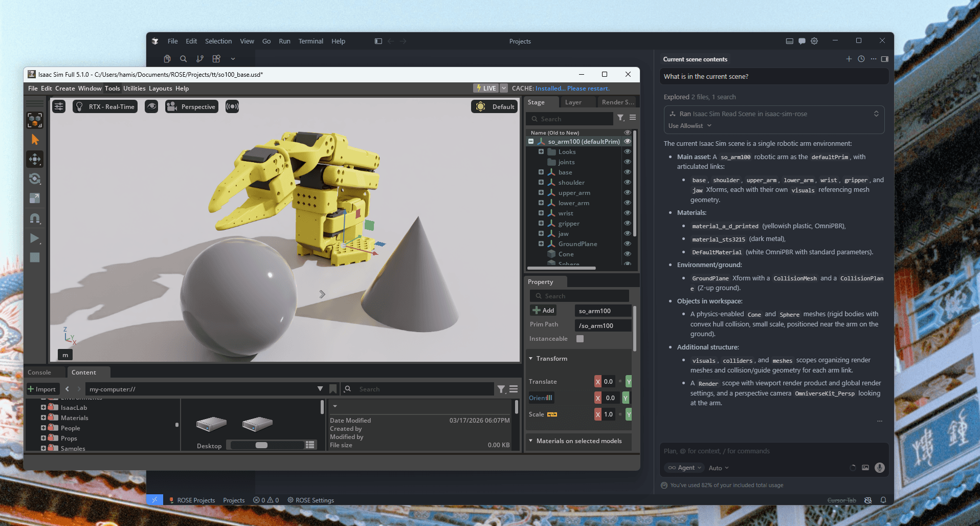The height and width of the screenshot is (526, 980).
Task: Click the Stage filter funnel icon
Action: [x=620, y=118]
